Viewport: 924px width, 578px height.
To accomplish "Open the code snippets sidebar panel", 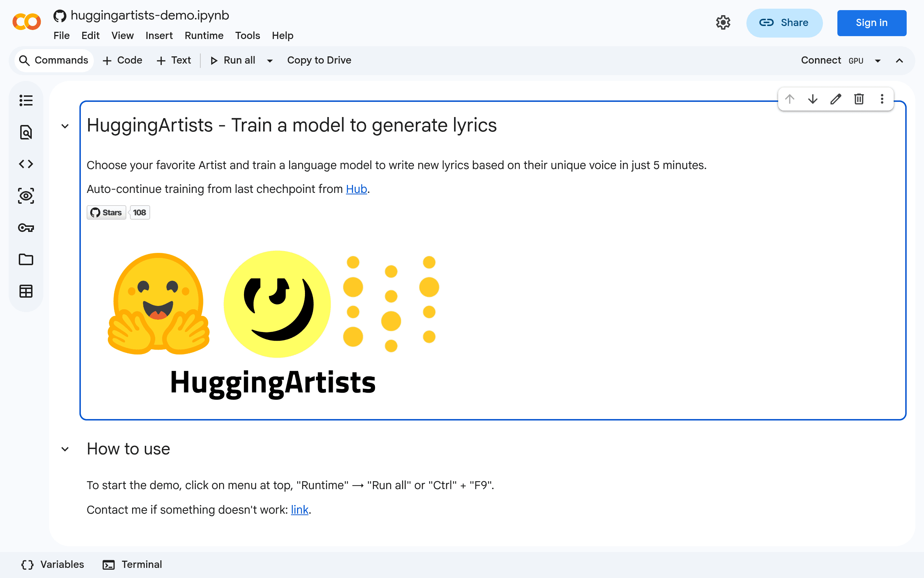I will coord(26,164).
